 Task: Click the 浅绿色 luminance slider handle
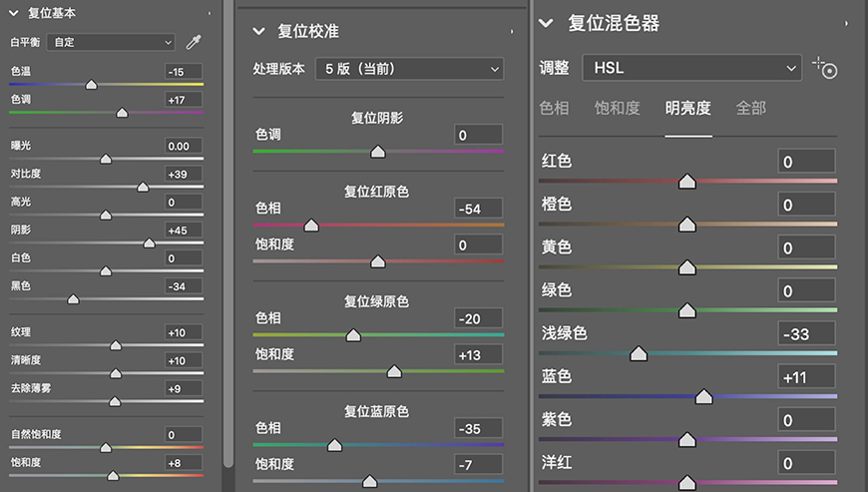[639, 354]
